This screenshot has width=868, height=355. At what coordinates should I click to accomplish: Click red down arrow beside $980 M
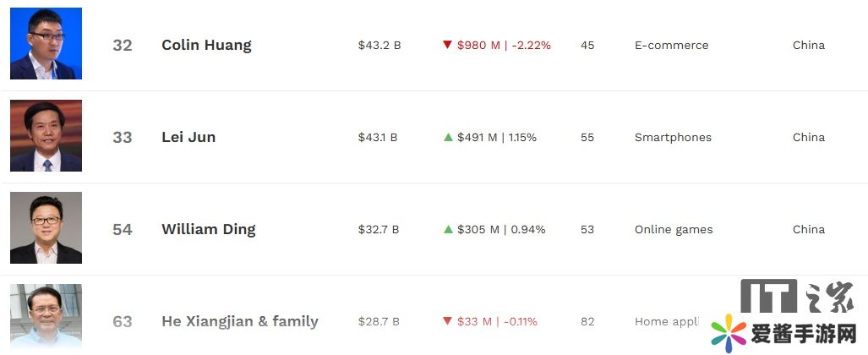pos(447,45)
